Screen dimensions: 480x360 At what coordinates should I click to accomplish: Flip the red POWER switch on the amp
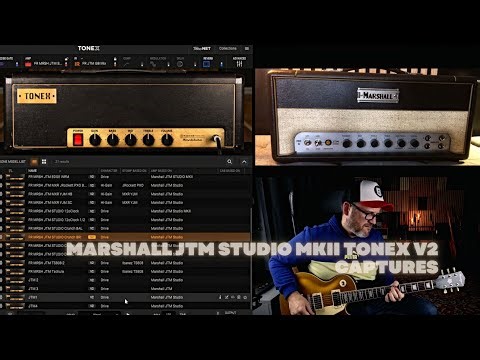(x=78, y=140)
